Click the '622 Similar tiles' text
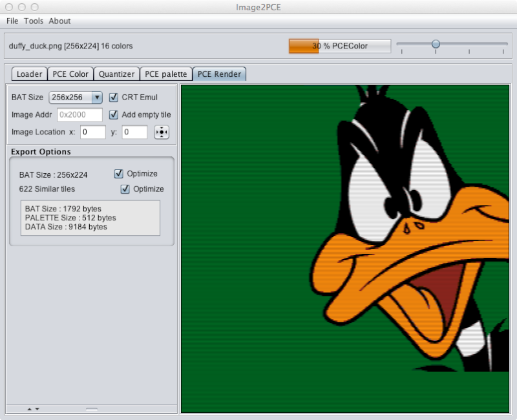This screenshot has width=517, height=420. tap(47, 189)
